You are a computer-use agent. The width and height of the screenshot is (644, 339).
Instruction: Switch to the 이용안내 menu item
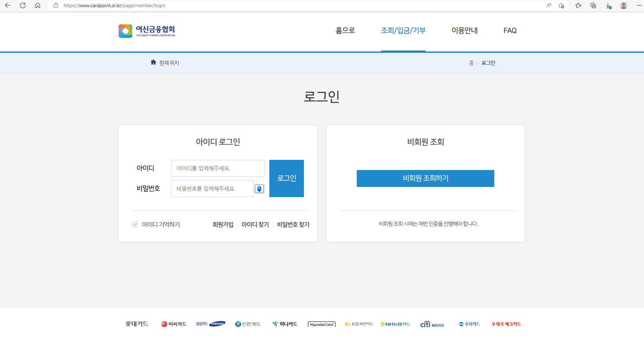[x=465, y=30]
